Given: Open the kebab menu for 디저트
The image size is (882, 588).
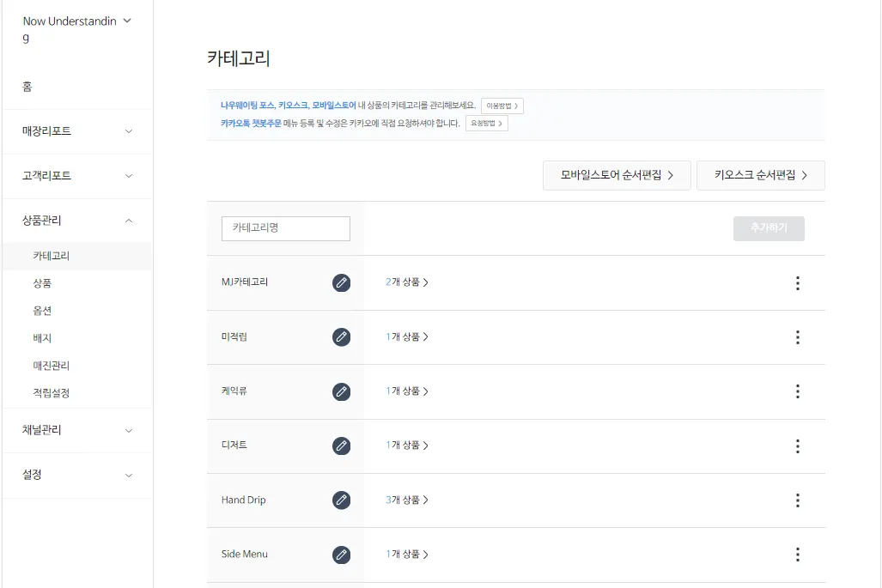Looking at the screenshot, I should pyautogui.click(x=797, y=446).
